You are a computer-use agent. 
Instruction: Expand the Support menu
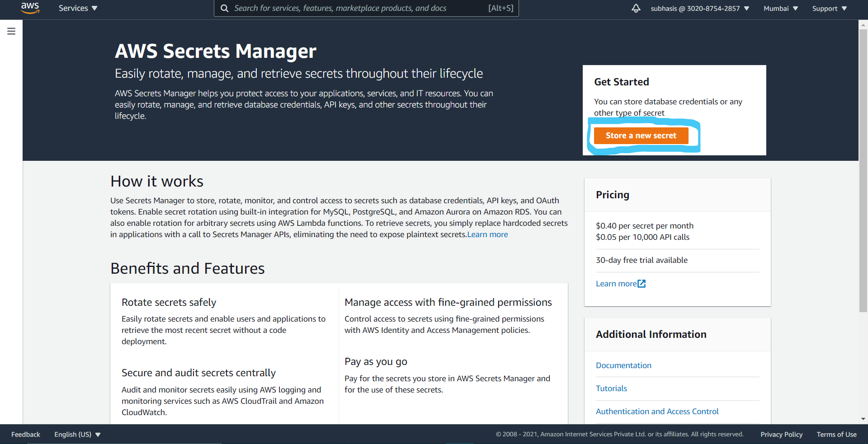[830, 9]
